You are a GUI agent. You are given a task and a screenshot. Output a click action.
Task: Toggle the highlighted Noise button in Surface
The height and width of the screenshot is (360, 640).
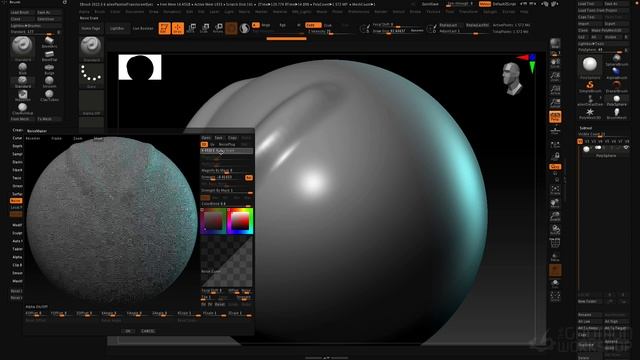(16, 201)
